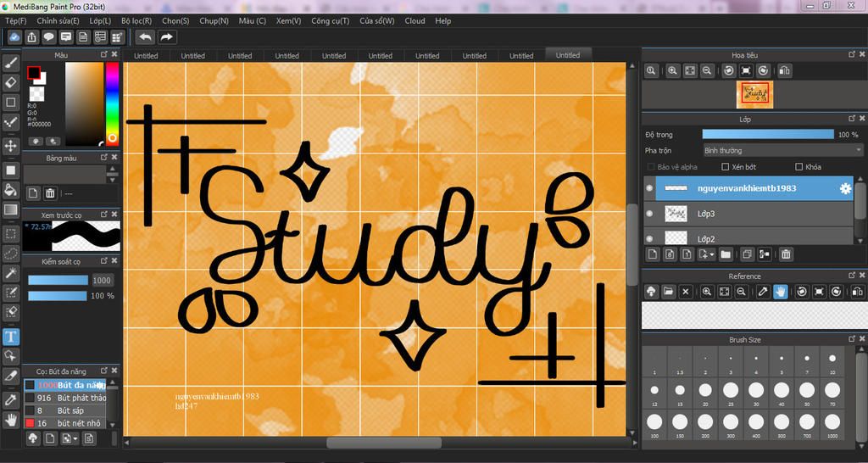This screenshot has height=463, width=868.
Task: Hide the nguyenvankhiemtb1983 layer
Action: tap(649, 188)
